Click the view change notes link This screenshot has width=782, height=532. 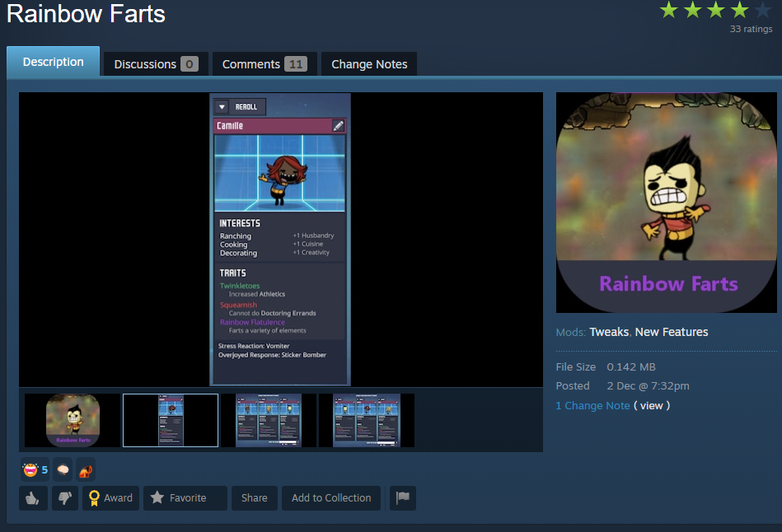point(651,406)
